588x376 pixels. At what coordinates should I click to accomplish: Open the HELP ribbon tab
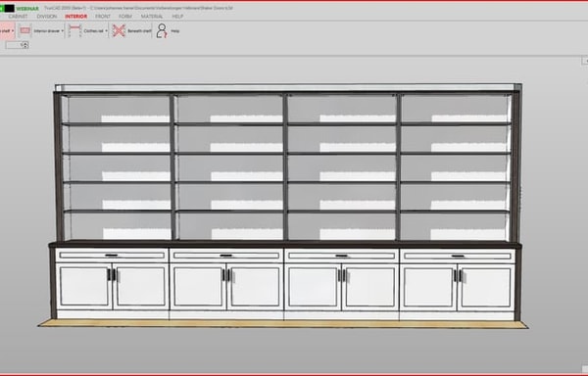tap(177, 17)
